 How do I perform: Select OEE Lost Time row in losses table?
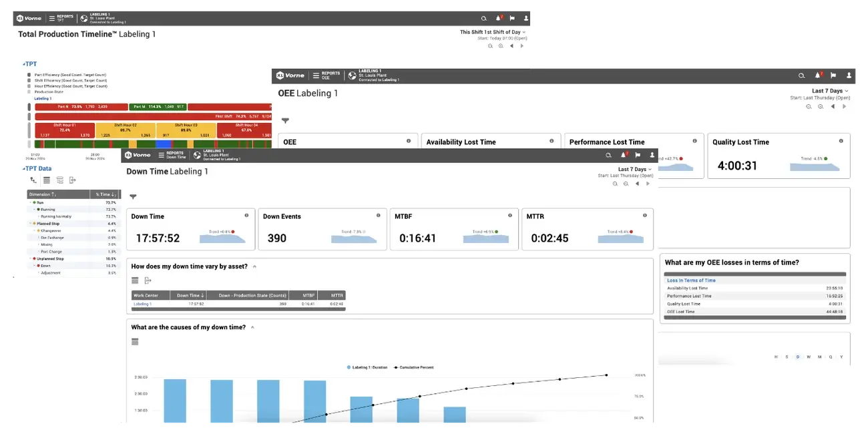pyautogui.click(x=754, y=311)
